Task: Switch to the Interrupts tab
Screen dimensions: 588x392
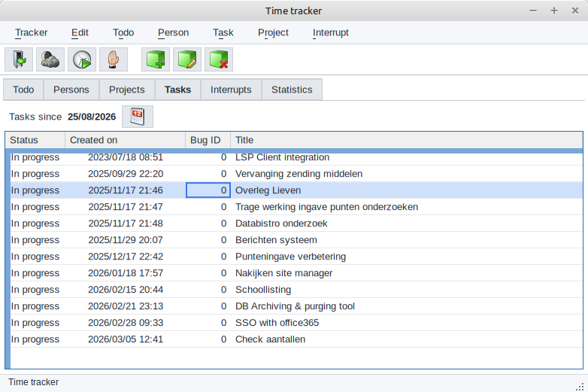Action: (231, 90)
